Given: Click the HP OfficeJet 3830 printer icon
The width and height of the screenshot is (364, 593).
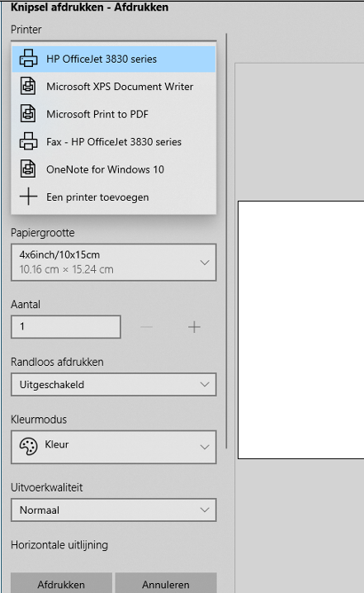Looking at the screenshot, I should tap(28, 59).
